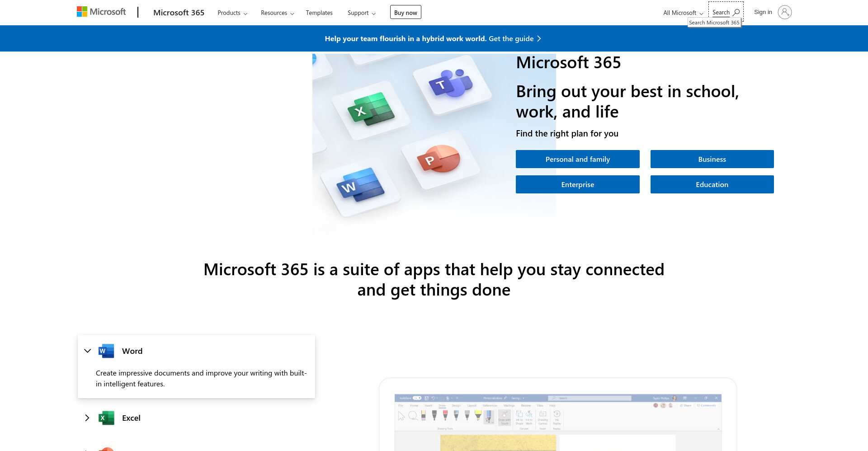
Task: Choose the Personal and family plan
Action: (577, 159)
